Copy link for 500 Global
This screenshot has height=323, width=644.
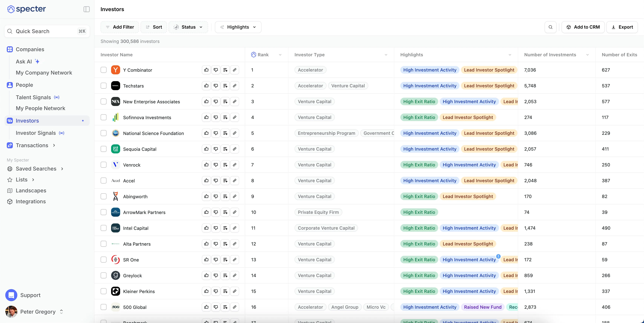point(234,307)
